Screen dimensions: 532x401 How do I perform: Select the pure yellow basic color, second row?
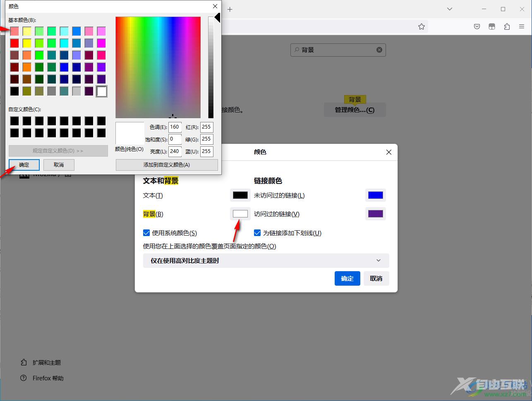point(27,43)
